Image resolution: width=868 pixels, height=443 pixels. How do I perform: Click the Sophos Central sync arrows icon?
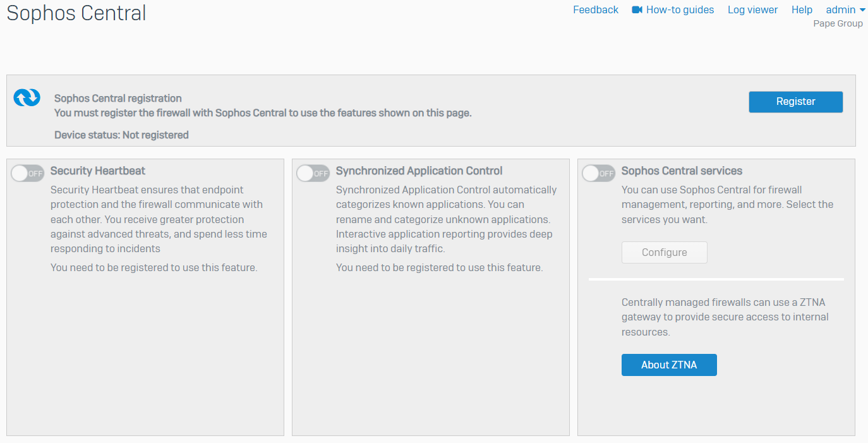pos(27,97)
